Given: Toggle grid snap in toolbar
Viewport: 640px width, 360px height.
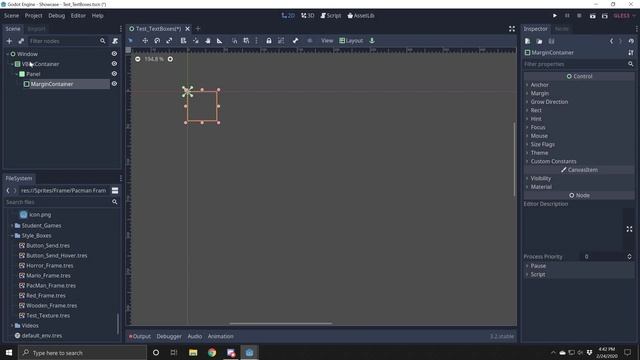Looking at the screenshot, I should (x=246, y=40).
